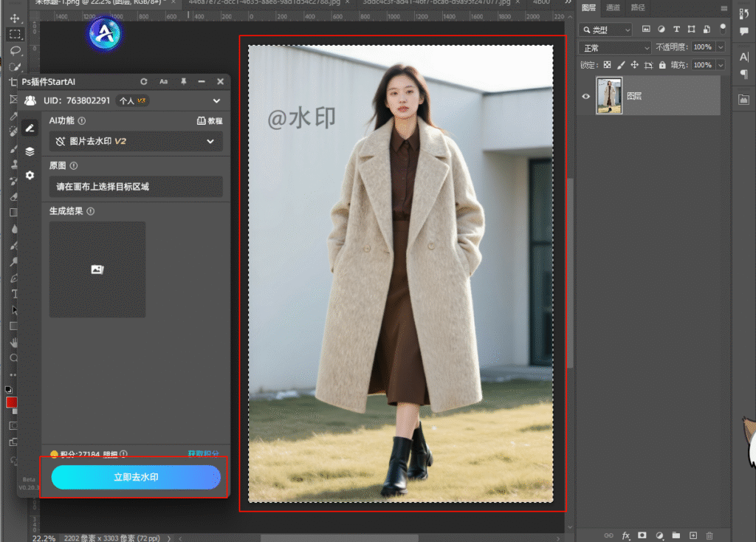Select the Lasso tool

15,50
